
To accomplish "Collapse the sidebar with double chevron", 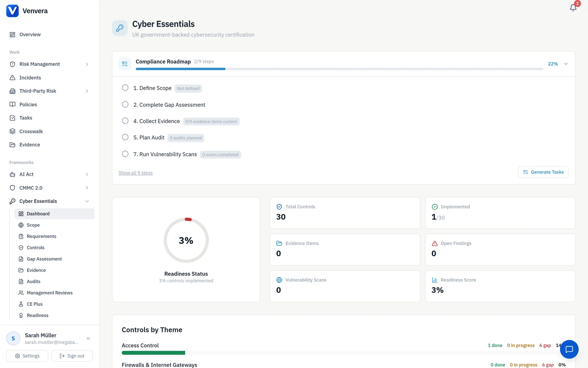I will point(88,339).
